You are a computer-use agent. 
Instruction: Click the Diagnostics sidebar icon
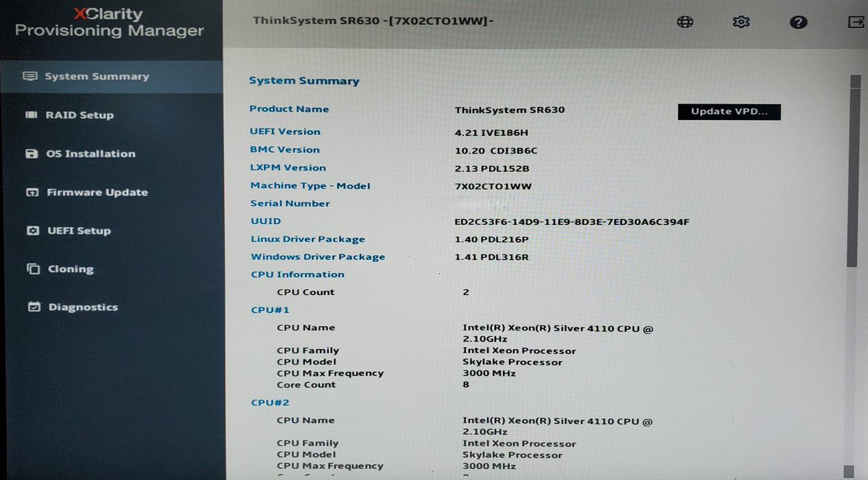coord(34,307)
